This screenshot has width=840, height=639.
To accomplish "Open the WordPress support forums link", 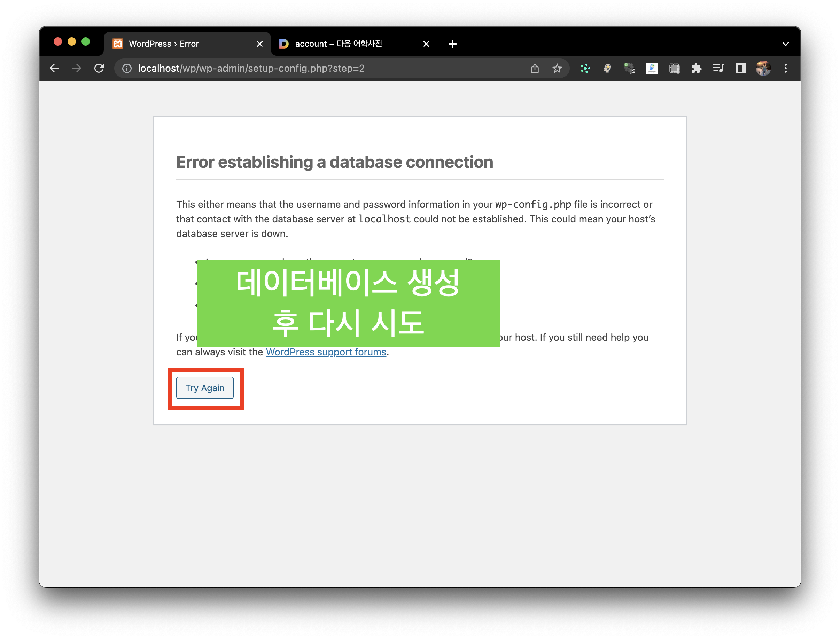I will (326, 352).
